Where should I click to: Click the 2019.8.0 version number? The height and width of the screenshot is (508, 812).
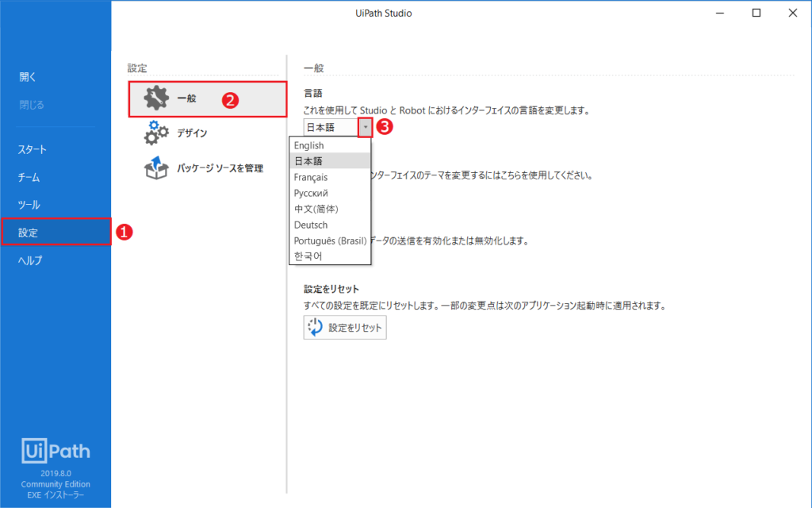56,473
